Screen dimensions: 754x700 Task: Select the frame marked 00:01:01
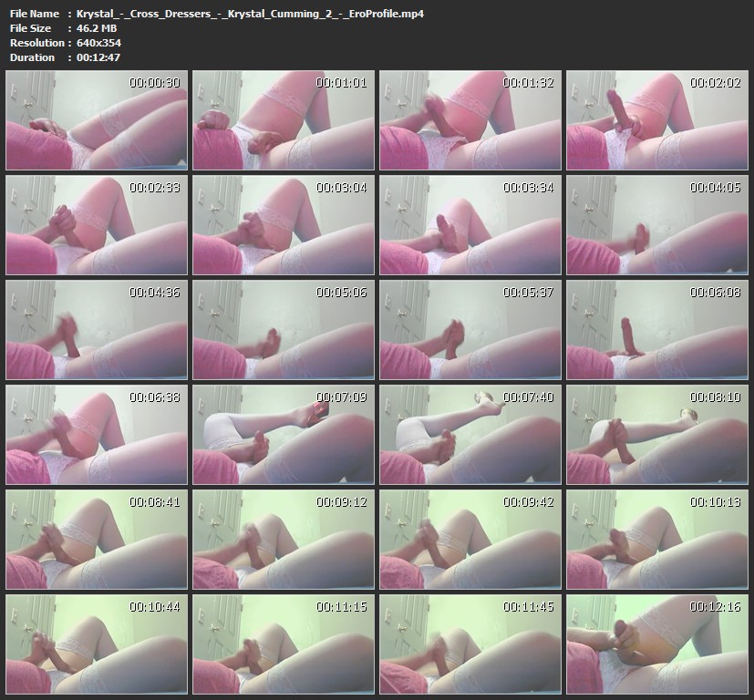(282, 120)
